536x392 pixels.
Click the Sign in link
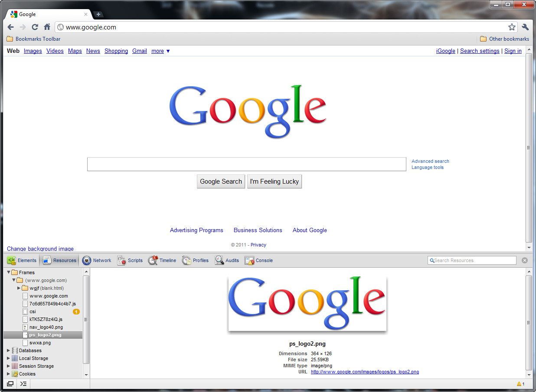point(513,51)
